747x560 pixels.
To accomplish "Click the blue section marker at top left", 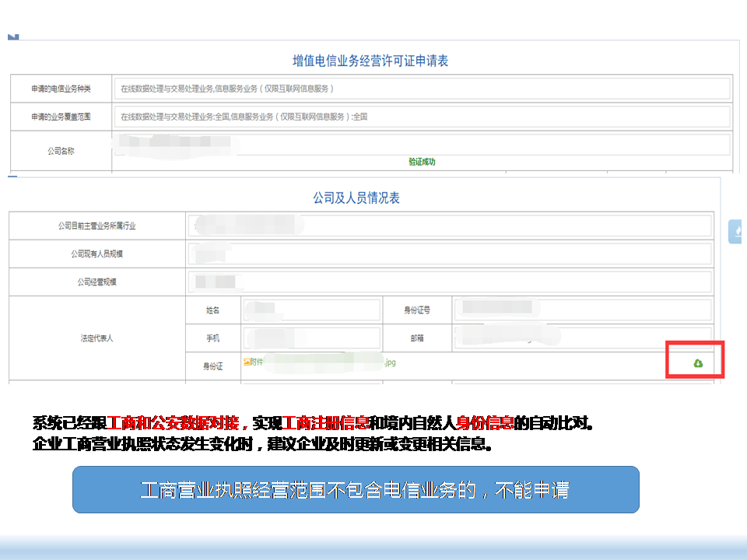I will (x=12, y=37).
